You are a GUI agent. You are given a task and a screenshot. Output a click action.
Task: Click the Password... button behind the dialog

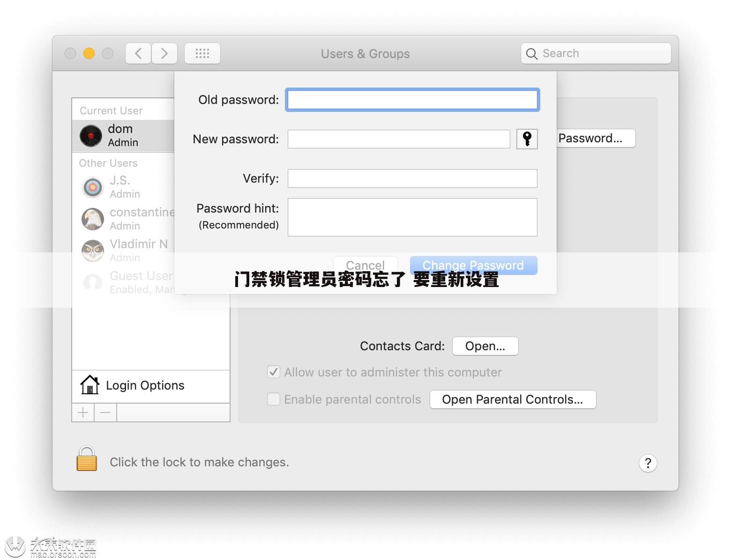click(x=596, y=138)
